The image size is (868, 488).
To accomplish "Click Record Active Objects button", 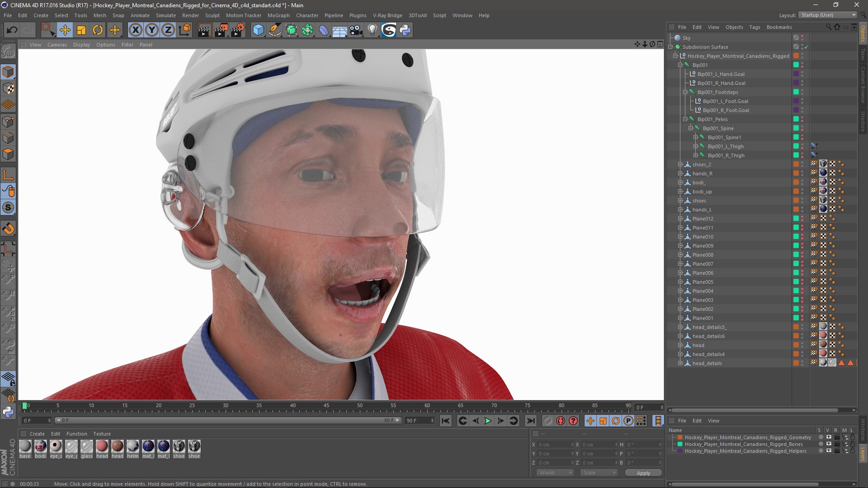I will [x=547, y=421].
